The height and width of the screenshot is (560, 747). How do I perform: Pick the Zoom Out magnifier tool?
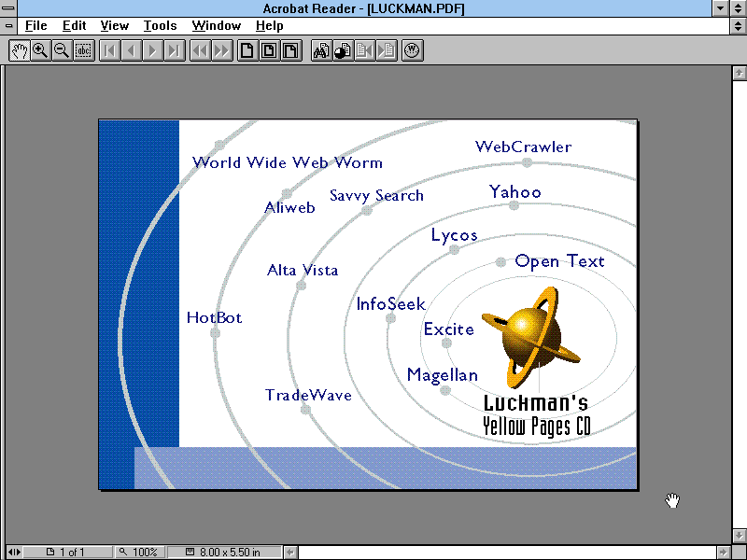pyautogui.click(x=62, y=50)
